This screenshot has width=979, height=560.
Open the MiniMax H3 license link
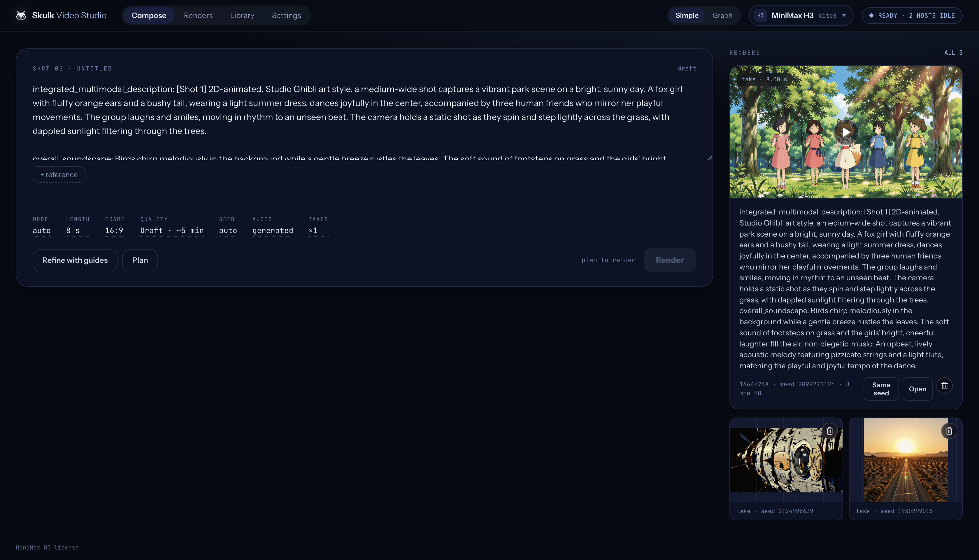47,547
